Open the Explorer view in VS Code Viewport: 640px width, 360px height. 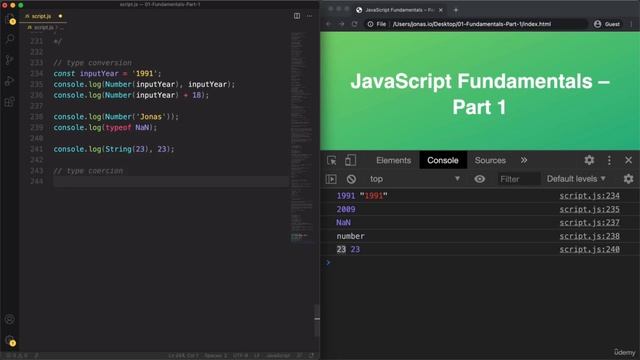coord(10,19)
